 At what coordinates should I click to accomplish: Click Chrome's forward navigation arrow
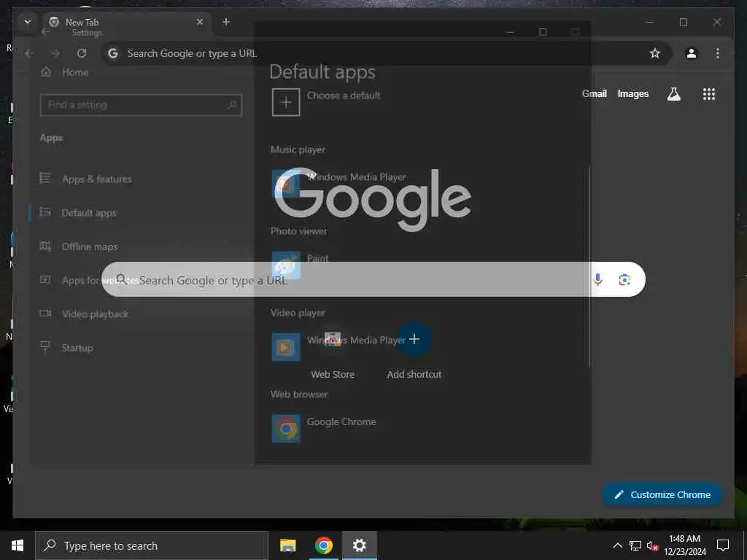coord(55,53)
